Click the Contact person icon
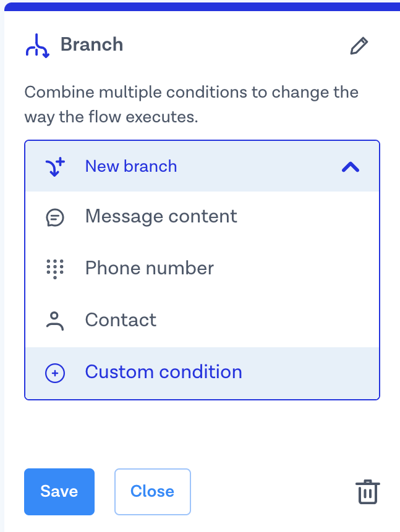This screenshot has height=532, width=400. [55, 321]
